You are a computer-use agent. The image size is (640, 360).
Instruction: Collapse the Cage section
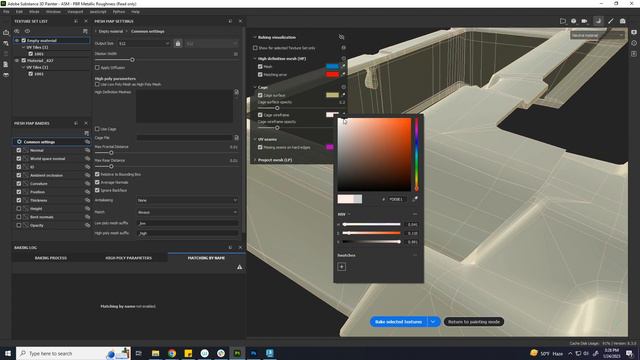tap(255, 87)
